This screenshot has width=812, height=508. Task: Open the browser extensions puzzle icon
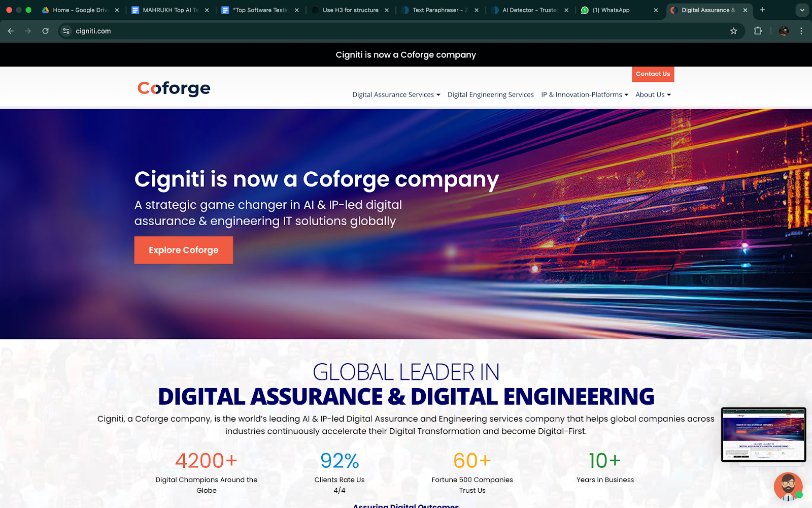[758, 31]
